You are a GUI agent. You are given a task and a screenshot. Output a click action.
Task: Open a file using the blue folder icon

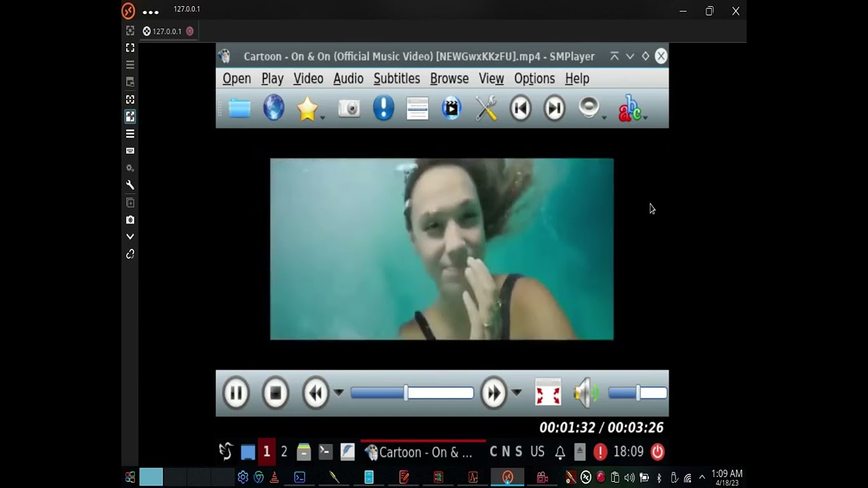(x=239, y=108)
